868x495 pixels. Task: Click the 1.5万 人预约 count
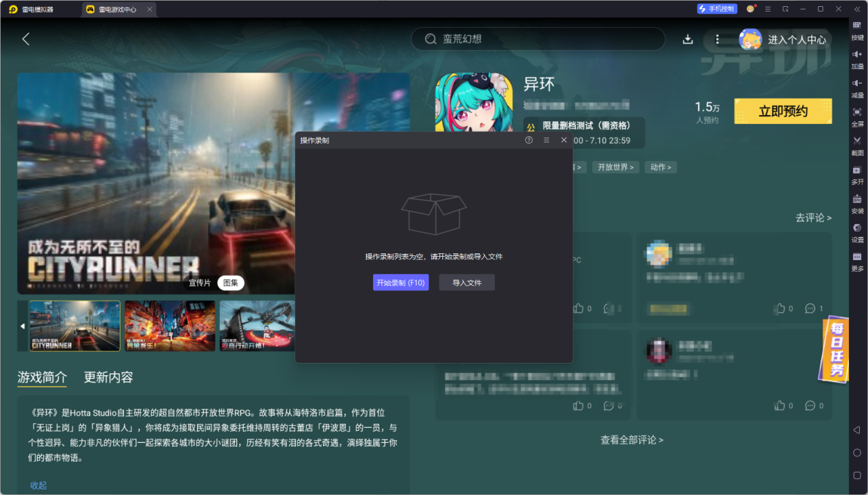[x=707, y=113]
